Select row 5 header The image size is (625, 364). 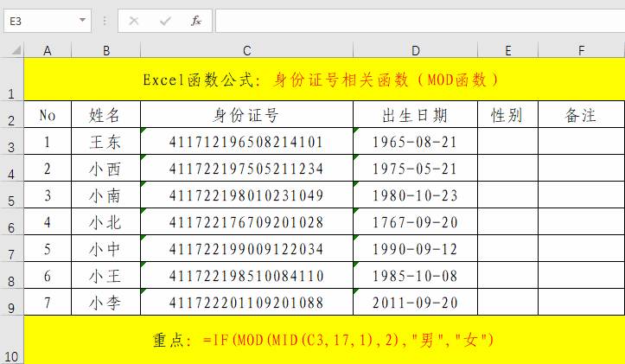click(11, 195)
